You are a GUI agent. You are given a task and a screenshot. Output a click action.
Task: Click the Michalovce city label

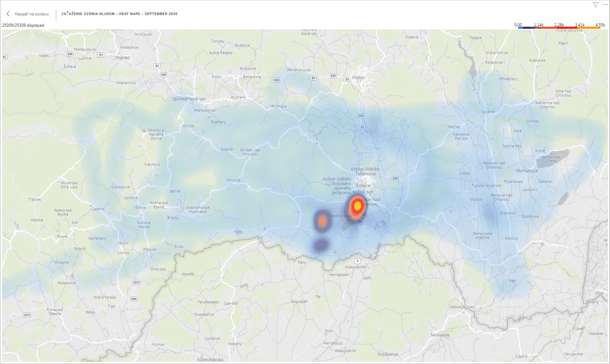(x=527, y=171)
